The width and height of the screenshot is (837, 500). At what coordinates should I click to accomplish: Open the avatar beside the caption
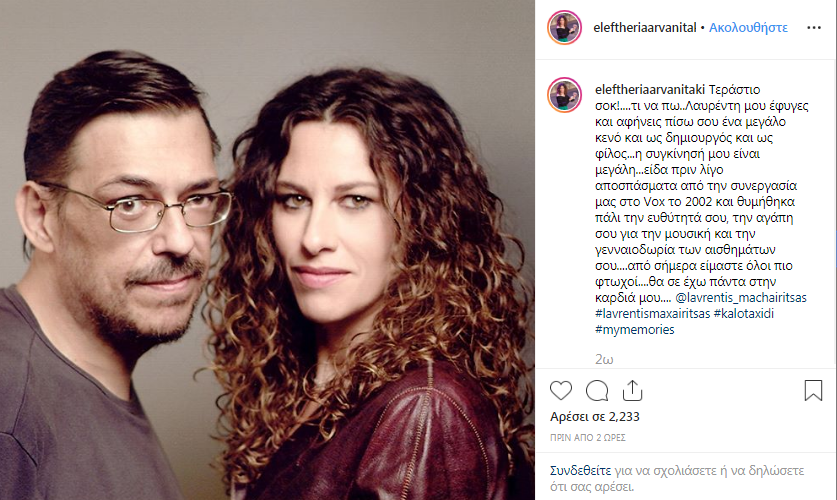(x=564, y=95)
